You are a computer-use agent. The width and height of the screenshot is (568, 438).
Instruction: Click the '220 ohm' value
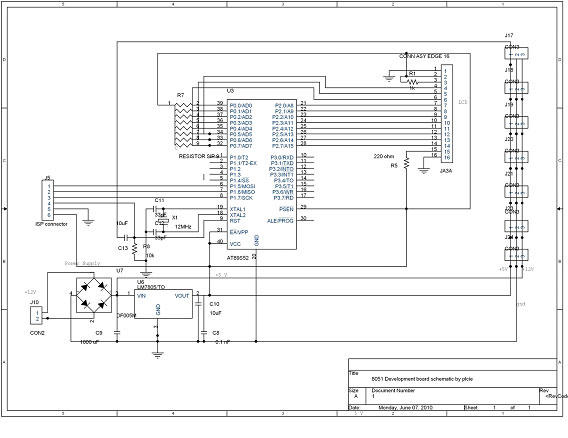pyautogui.click(x=384, y=156)
